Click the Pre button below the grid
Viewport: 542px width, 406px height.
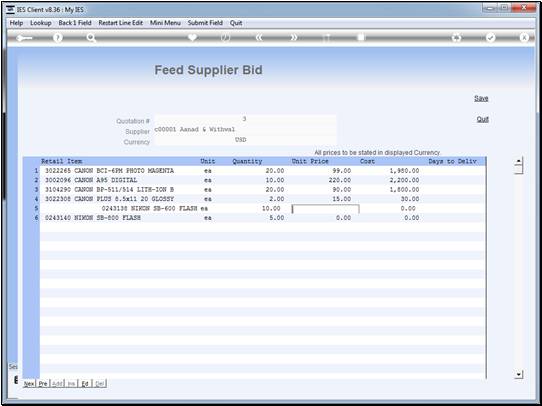(x=43, y=384)
